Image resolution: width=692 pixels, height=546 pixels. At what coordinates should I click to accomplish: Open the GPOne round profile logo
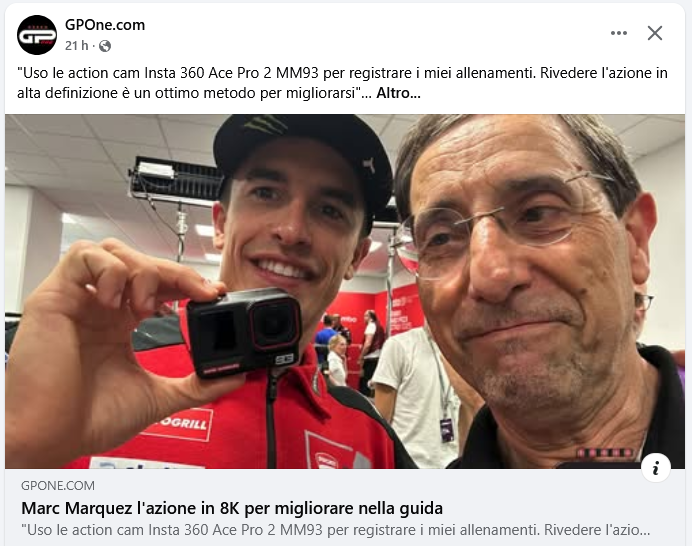[x=37, y=35]
